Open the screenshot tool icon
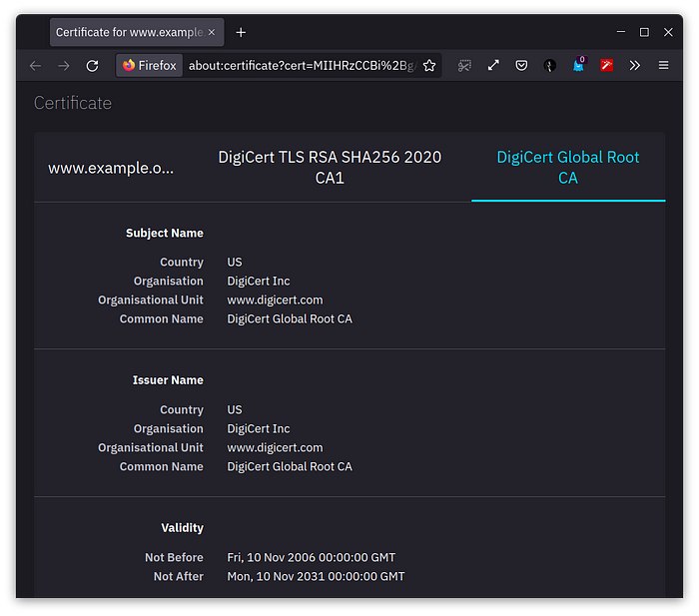The width and height of the screenshot is (699, 616). (x=464, y=66)
